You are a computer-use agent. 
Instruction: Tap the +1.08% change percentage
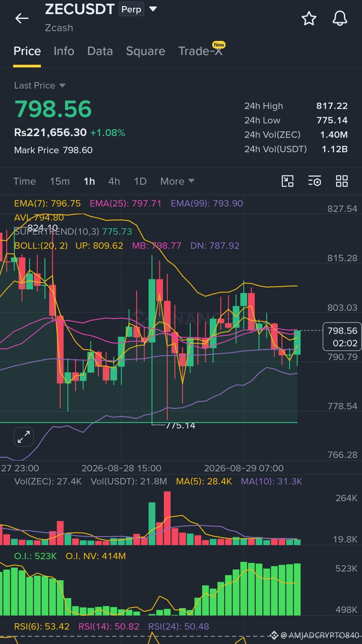coord(108,133)
